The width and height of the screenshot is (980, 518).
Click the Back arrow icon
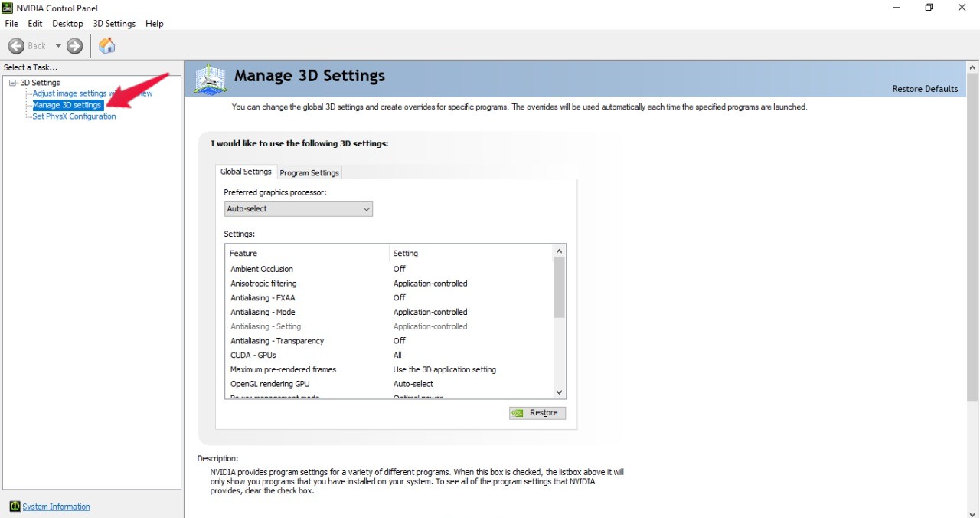point(16,46)
